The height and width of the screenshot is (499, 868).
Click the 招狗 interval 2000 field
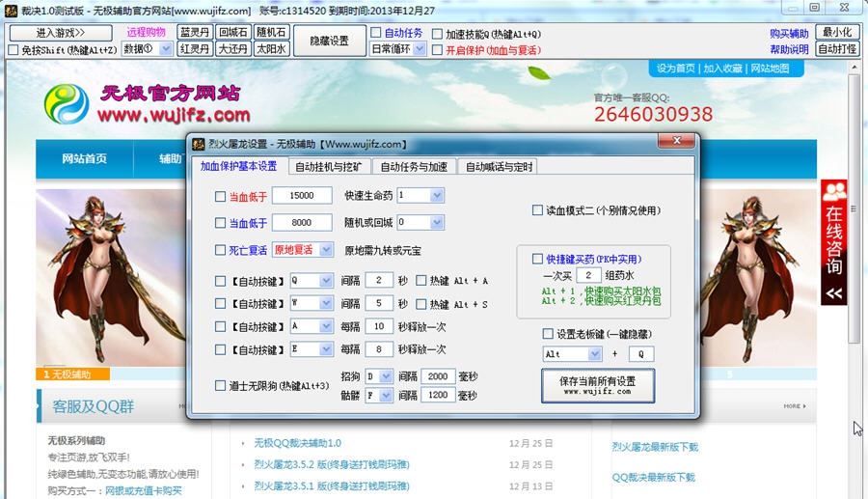pyautogui.click(x=437, y=376)
